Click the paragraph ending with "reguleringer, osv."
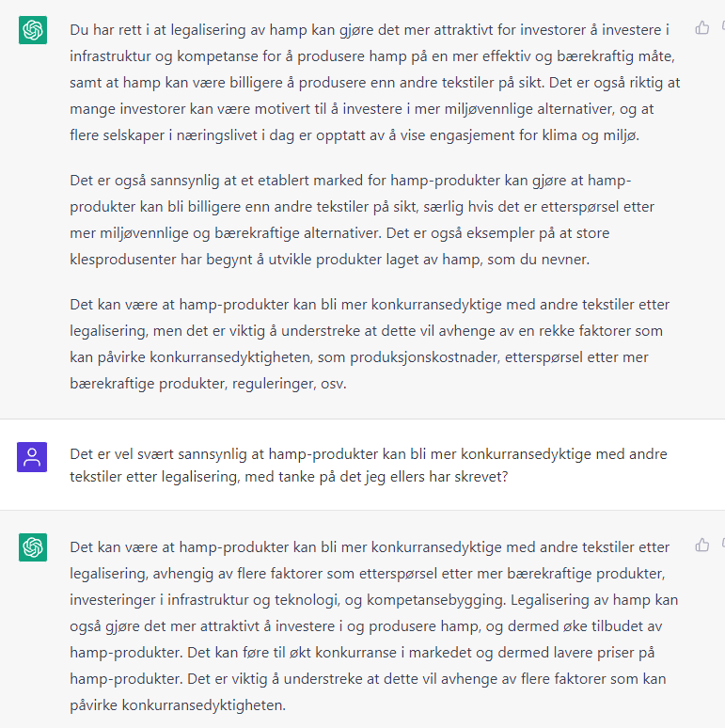 click(x=370, y=344)
